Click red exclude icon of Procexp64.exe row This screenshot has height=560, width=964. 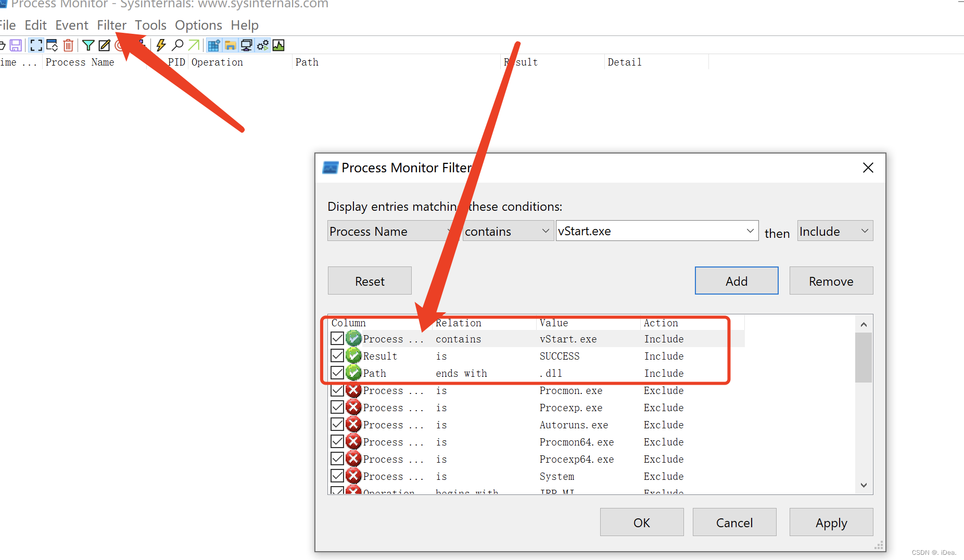pyautogui.click(x=353, y=459)
